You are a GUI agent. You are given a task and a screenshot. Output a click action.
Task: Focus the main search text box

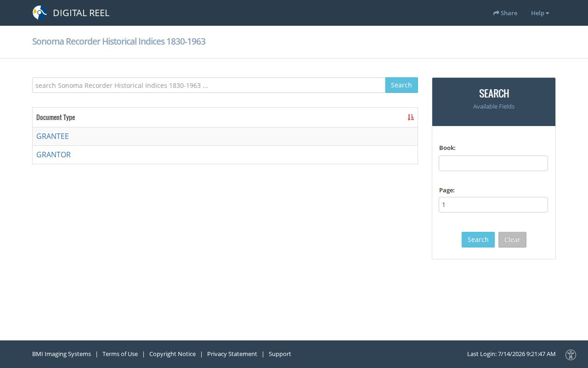209,85
